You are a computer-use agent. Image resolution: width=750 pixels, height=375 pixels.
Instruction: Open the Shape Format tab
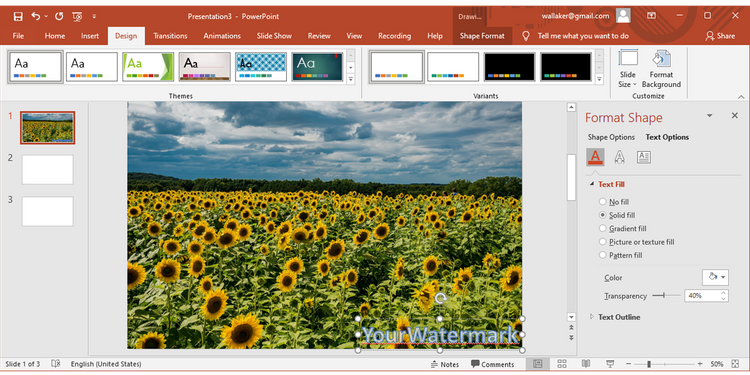(482, 36)
